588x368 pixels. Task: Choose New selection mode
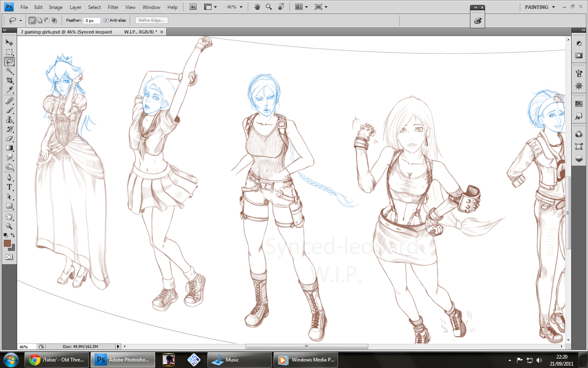click(x=32, y=20)
